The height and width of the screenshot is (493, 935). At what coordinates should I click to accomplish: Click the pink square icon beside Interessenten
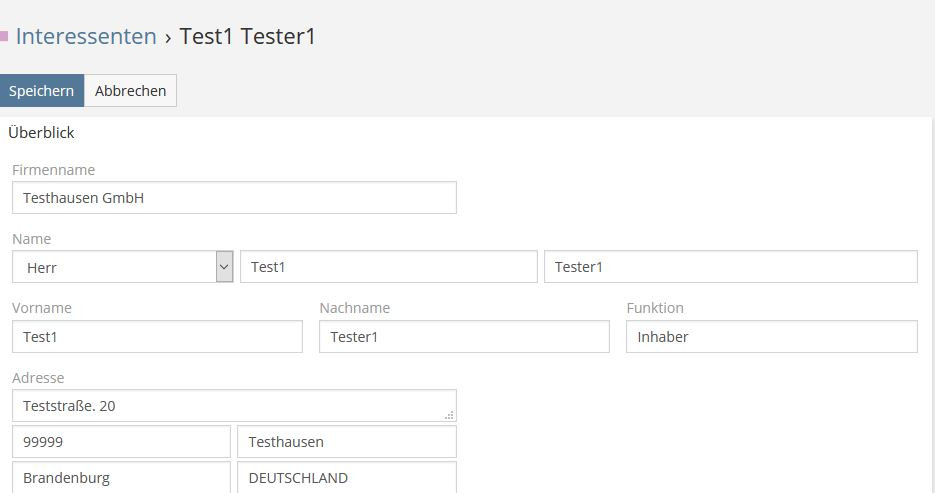[x=4, y=36]
